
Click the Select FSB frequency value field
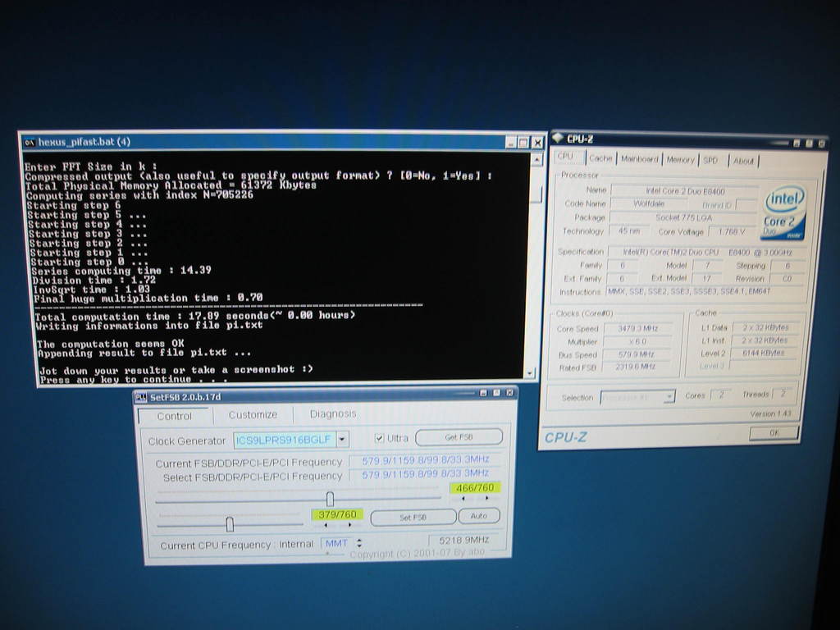pos(426,473)
